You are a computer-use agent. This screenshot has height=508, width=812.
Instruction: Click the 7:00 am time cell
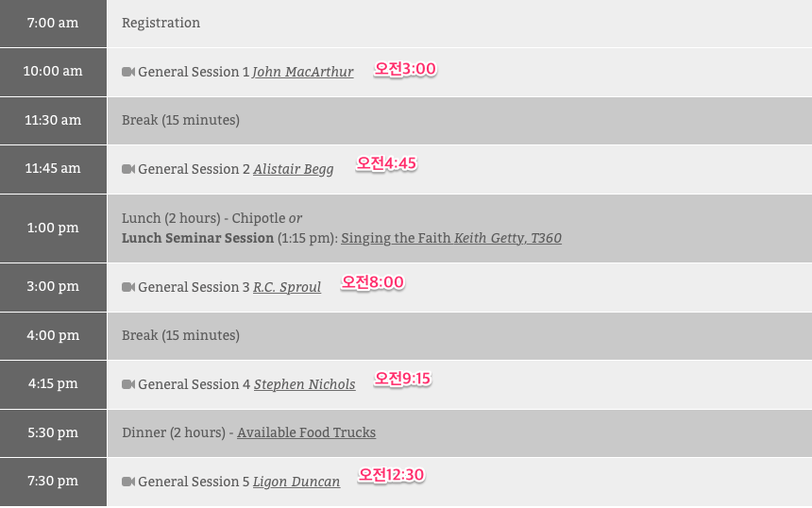click(53, 23)
